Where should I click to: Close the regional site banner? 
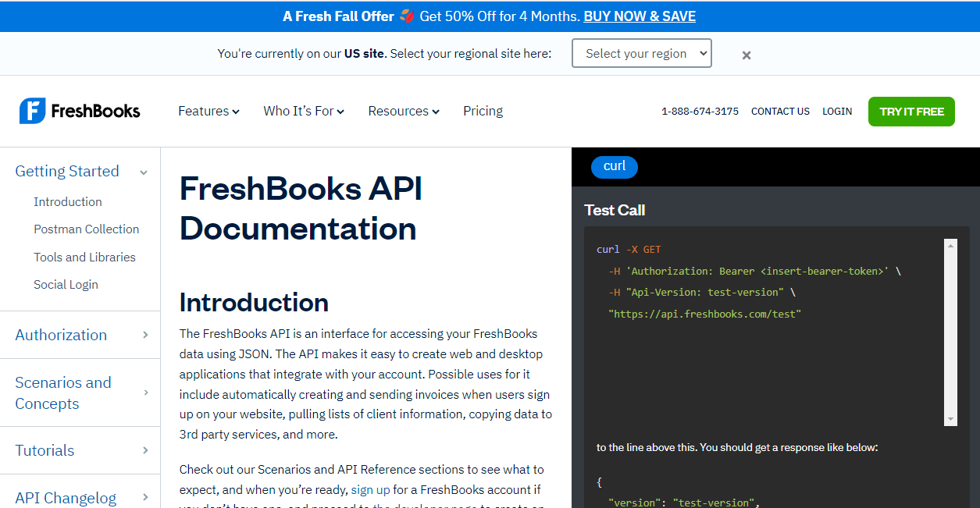click(x=746, y=55)
